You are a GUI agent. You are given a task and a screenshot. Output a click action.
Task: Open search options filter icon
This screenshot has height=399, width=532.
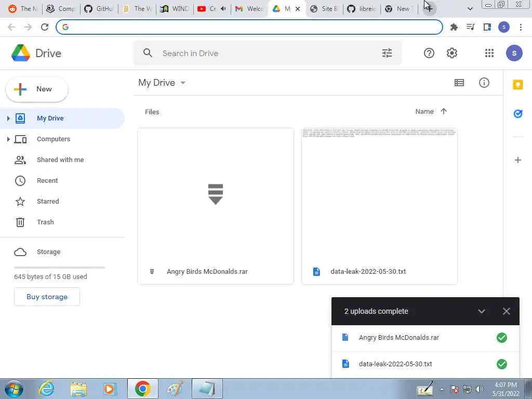point(387,53)
